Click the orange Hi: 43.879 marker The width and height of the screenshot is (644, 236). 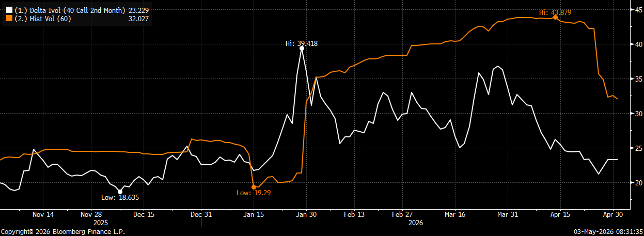point(555,17)
